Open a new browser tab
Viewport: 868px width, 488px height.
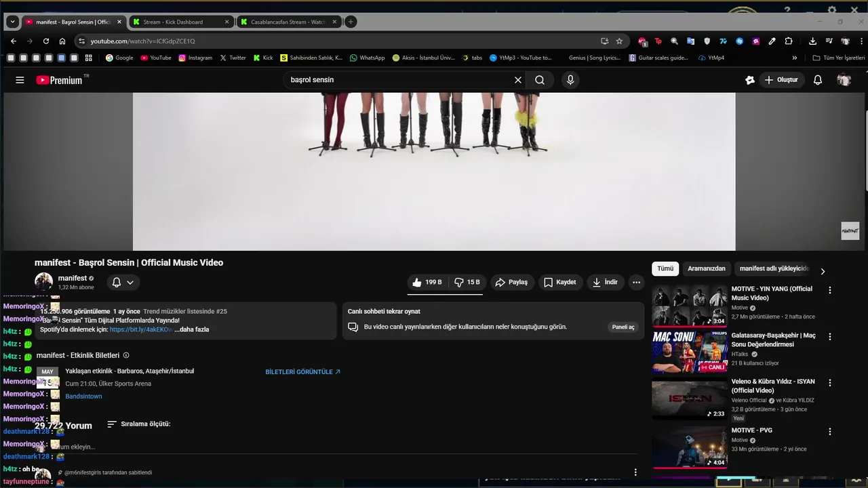(x=351, y=22)
